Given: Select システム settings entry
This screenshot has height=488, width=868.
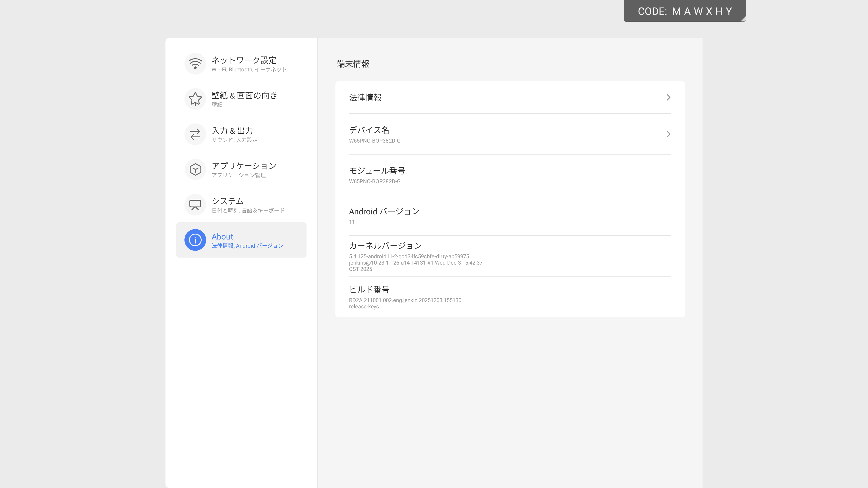Looking at the screenshot, I should [248, 205].
